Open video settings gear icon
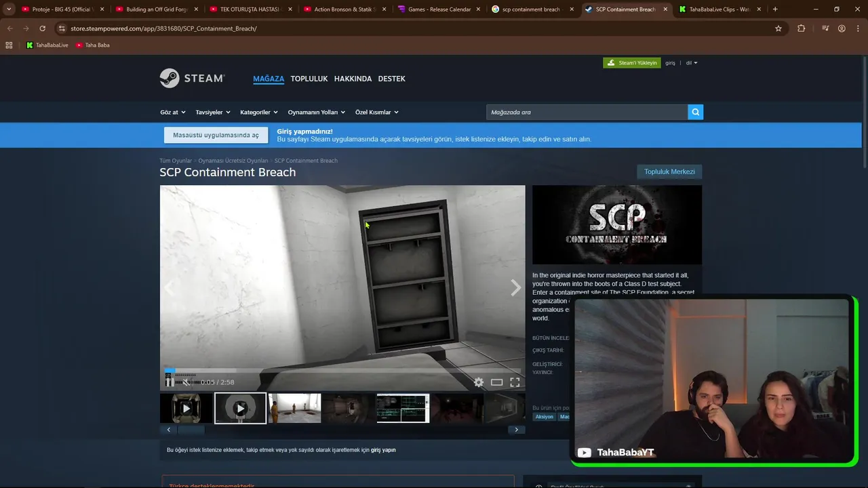Screen dimensions: 868x488 click(x=479, y=382)
